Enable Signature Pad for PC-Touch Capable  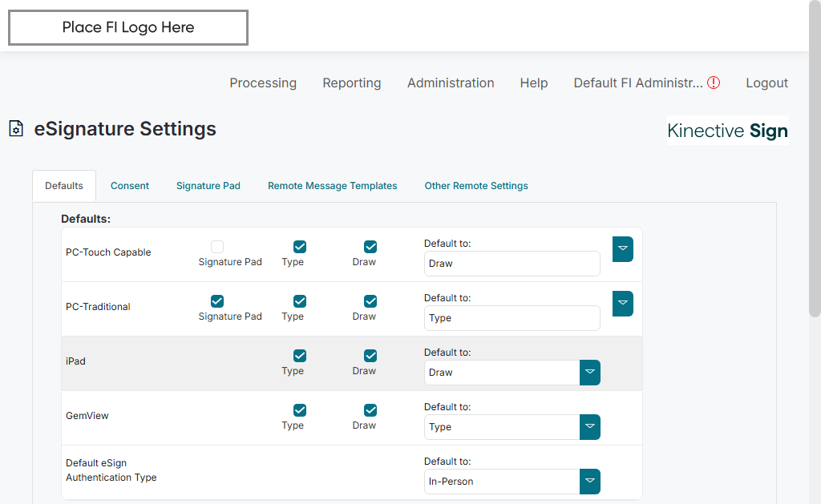(x=217, y=247)
